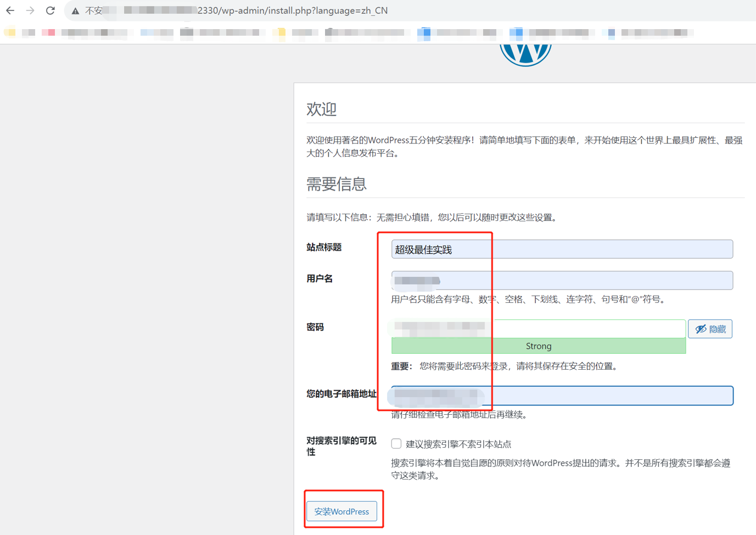The image size is (756, 535).
Task: Click the 安装WordPress button
Action: (x=341, y=511)
